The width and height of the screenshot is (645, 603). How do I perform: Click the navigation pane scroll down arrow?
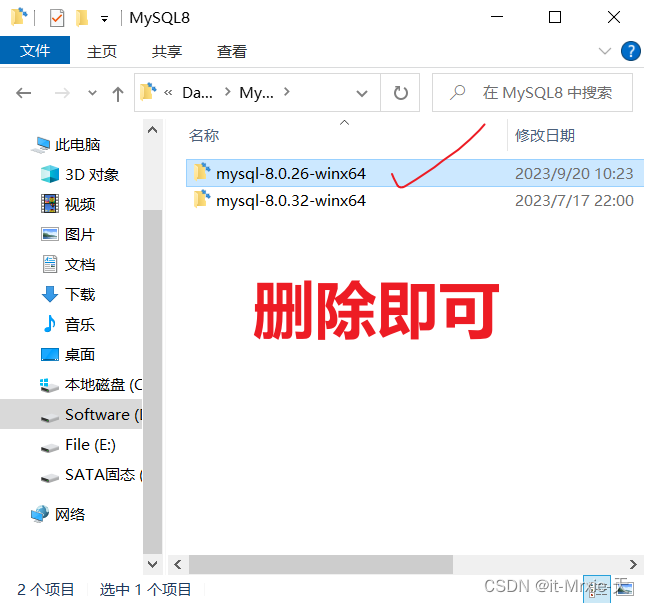pyautogui.click(x=153, y=564)
